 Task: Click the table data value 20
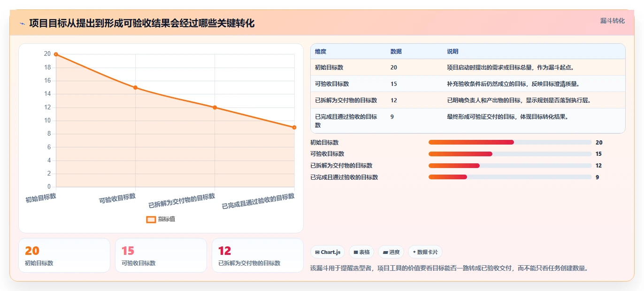click(x=393, y=68)
